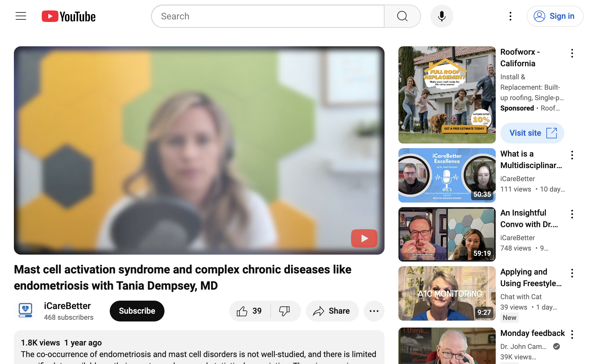Click verified badge beside Dr. John Cam
The width and height of the screenshot is (593, 364).
(x=557, y=346)
